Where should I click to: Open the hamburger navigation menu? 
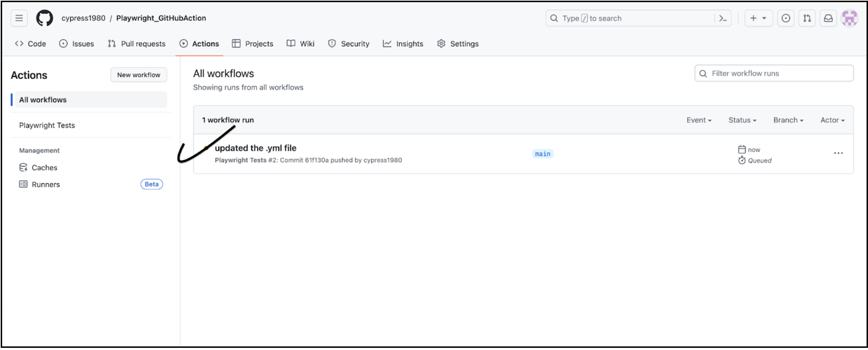[x=19, y=18]
